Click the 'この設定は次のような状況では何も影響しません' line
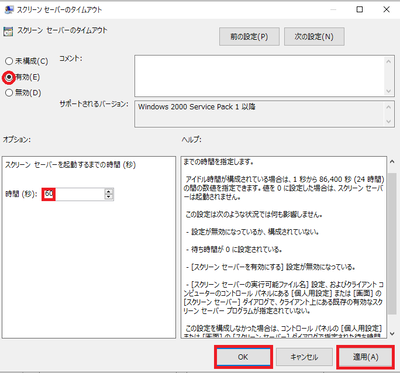This screenshot has height=373, width=400. click(x=254, y=214)
